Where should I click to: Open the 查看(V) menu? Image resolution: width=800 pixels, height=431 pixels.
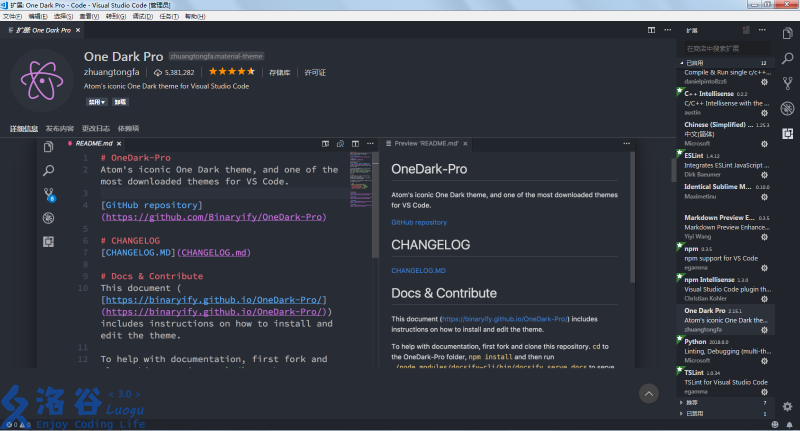point(89,16)
